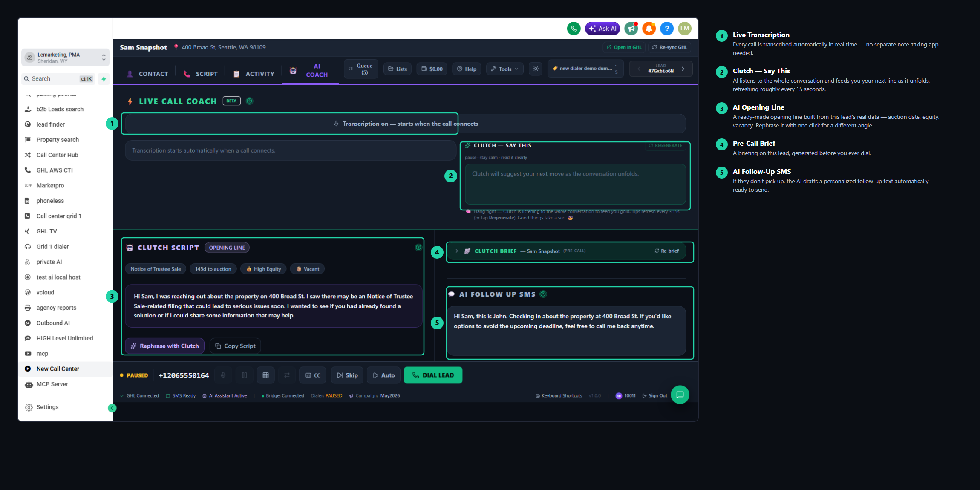
Task: Click Open in GHL
Action: click(624, 47)
